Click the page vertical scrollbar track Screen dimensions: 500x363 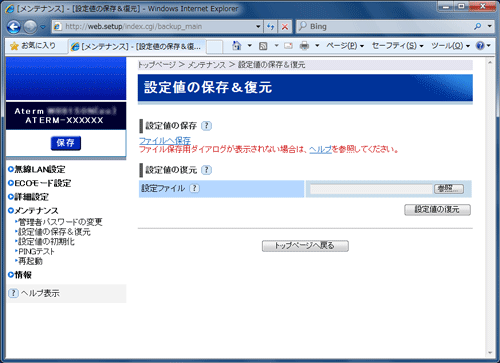click(490, 207)
